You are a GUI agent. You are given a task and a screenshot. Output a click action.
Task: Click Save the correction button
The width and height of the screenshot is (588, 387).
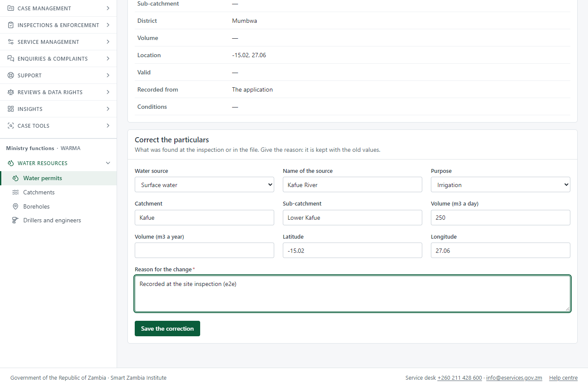[x=167, y=329]
